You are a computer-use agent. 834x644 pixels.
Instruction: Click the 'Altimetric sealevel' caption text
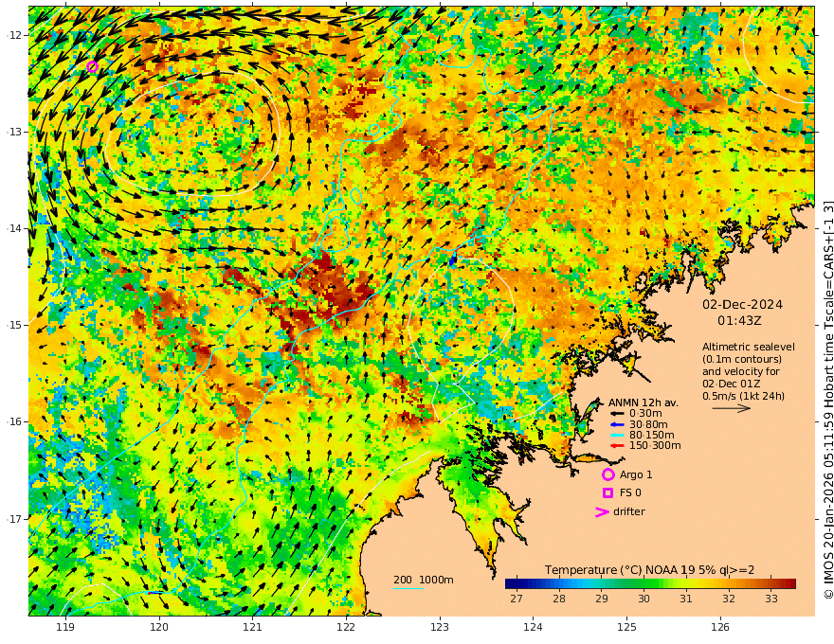[x=749, y=347]
